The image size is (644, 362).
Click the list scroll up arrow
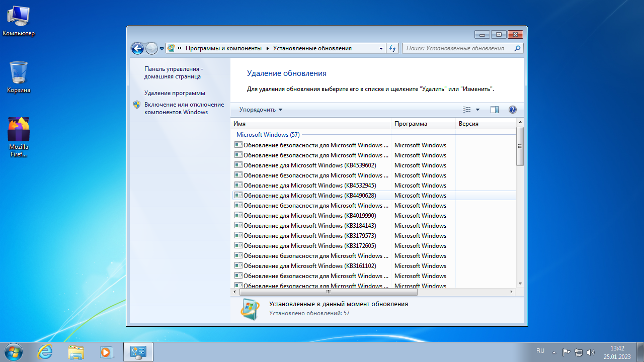pos(520,123)
